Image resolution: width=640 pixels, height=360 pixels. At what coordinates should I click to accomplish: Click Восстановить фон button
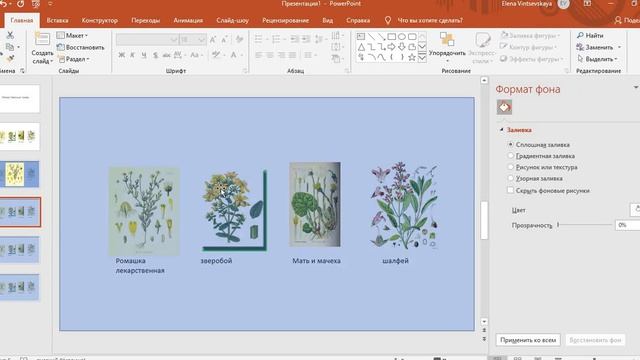pyautogui.click(x=595, y=340)
